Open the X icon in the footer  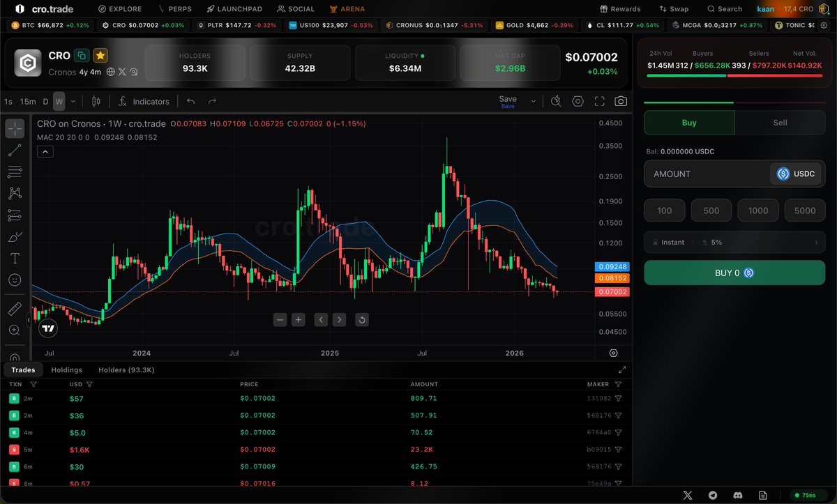(688, 495)
